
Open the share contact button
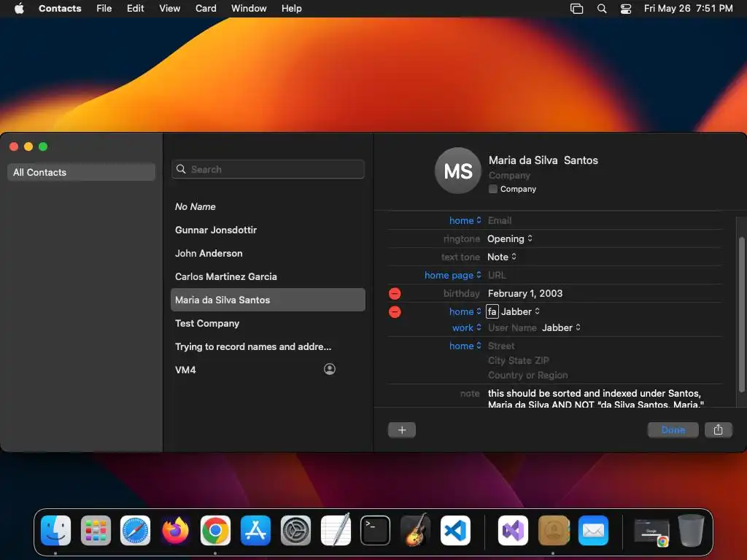pos(718,430)
